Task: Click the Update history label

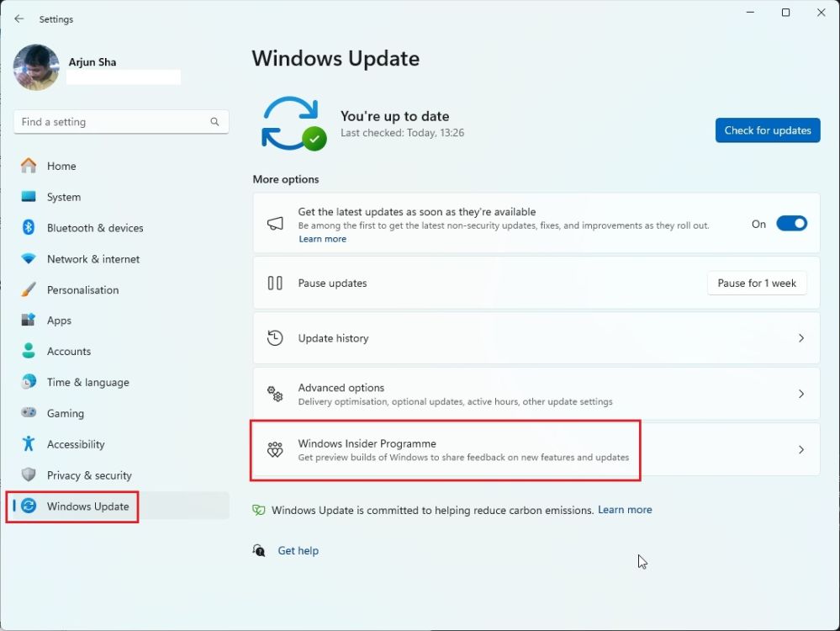Action: click(x=333, y=338)
